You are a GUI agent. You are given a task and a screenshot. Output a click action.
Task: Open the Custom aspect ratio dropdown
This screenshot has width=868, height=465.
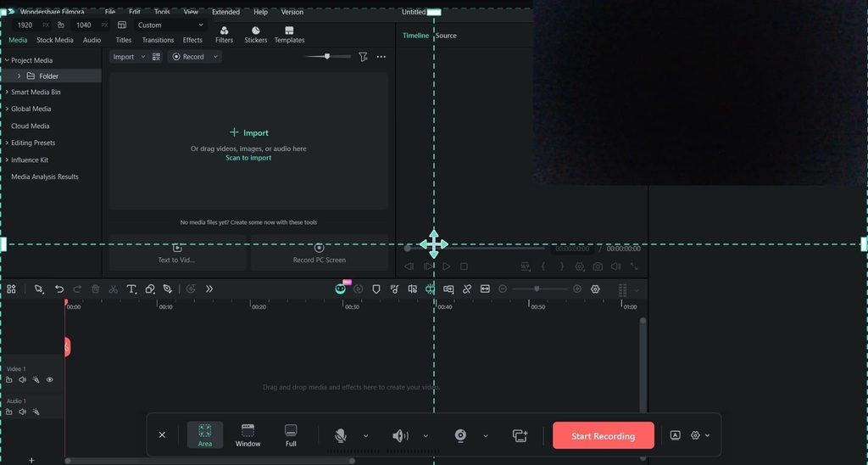(170, 25)
